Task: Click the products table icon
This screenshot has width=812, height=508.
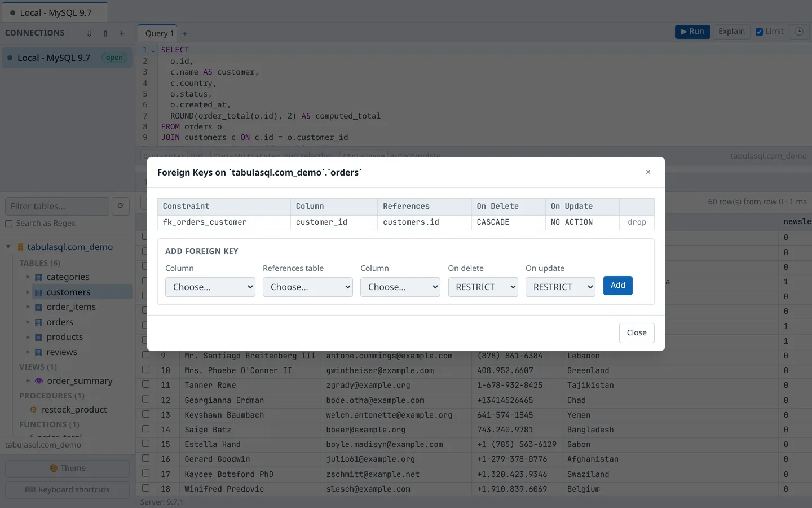Action: (38, 337)
